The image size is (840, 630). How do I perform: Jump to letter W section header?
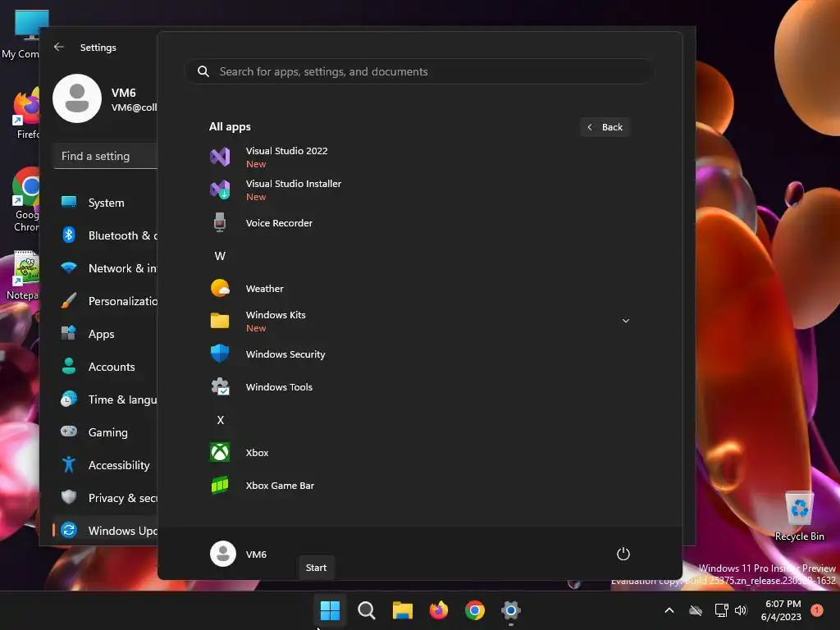[x=220, y=256]
